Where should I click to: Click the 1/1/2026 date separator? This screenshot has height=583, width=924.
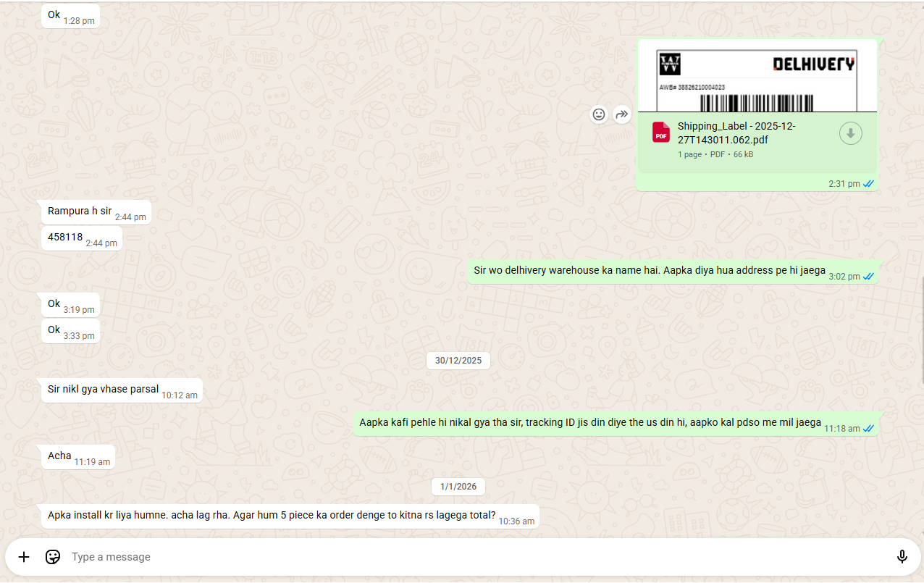(458, 486)
